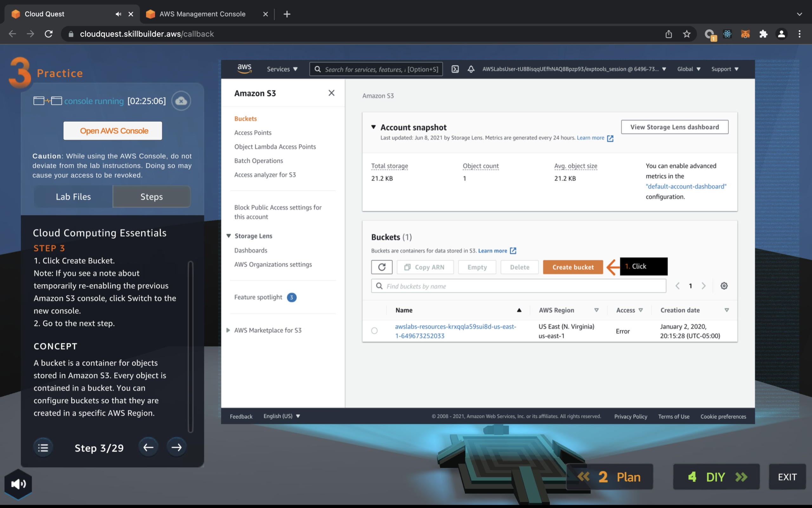Open bucket table preferences gear icon
Image resolution: width=812 pixels, height=508 pixels.
pyautogui.click(x=724, y=286)
